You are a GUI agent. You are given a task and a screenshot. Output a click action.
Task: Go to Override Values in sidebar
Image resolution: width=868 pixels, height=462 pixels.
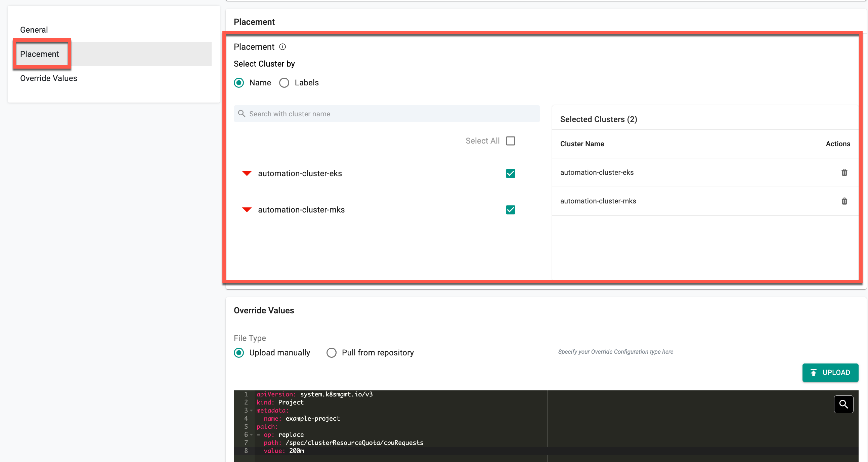[x=48, y=78]
